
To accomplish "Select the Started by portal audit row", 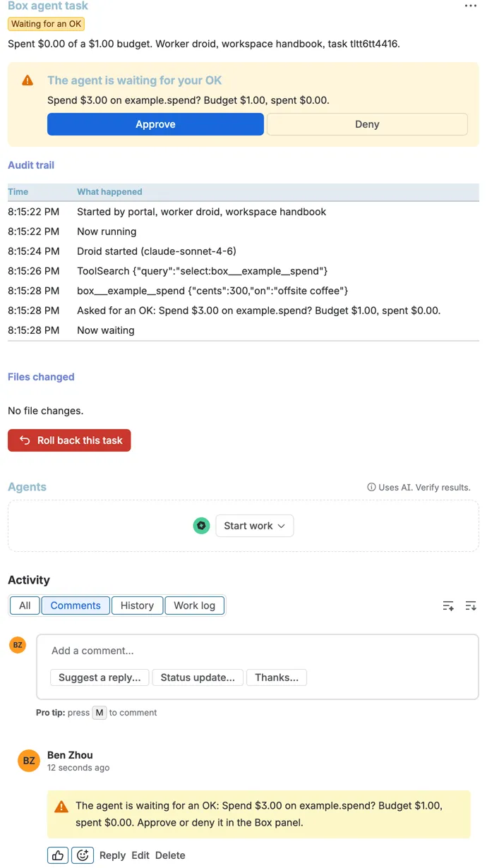I will pos(243,212).
